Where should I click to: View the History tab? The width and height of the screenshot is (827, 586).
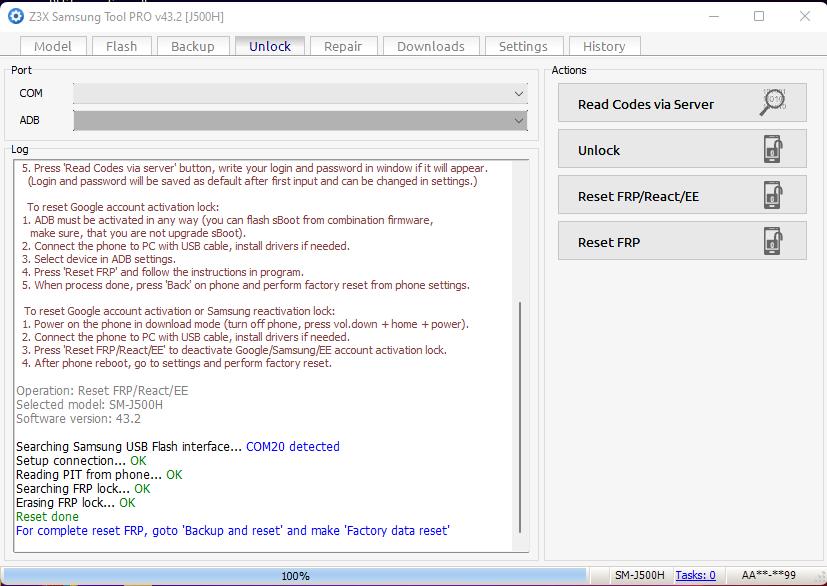click(604, 46)
